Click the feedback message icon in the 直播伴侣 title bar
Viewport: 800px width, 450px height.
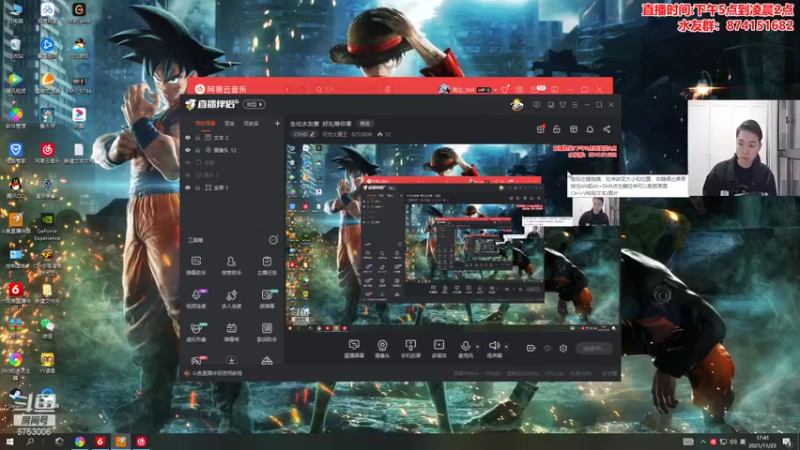tap(536, 105)
